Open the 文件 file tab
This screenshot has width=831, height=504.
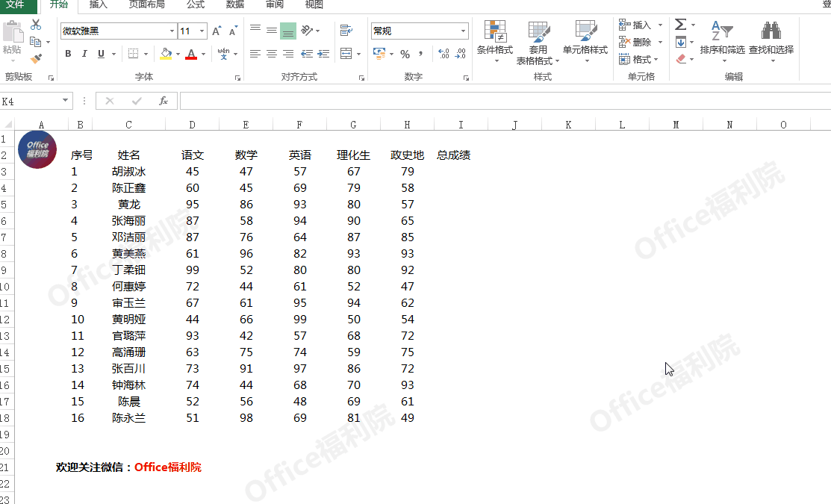point(15,4)
